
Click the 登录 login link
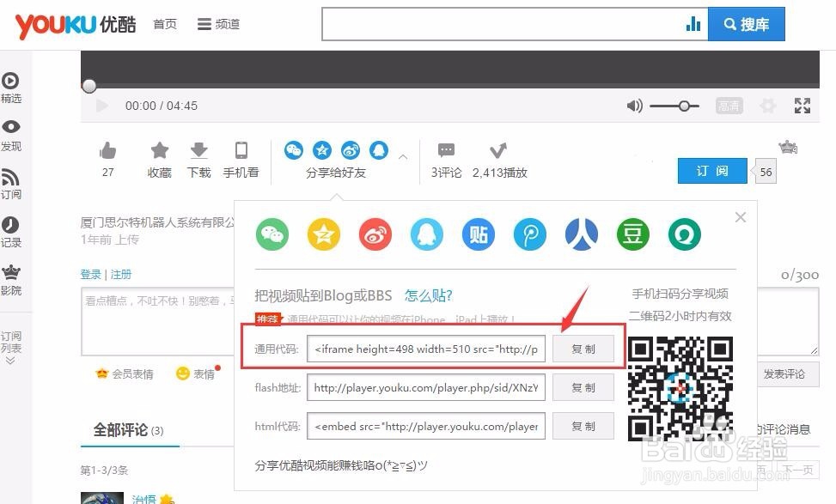click(90, 275)
